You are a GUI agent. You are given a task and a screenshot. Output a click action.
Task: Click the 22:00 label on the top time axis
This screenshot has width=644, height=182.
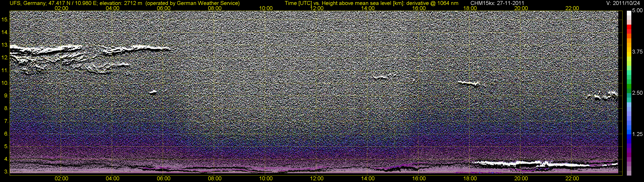tap(572, 8)
